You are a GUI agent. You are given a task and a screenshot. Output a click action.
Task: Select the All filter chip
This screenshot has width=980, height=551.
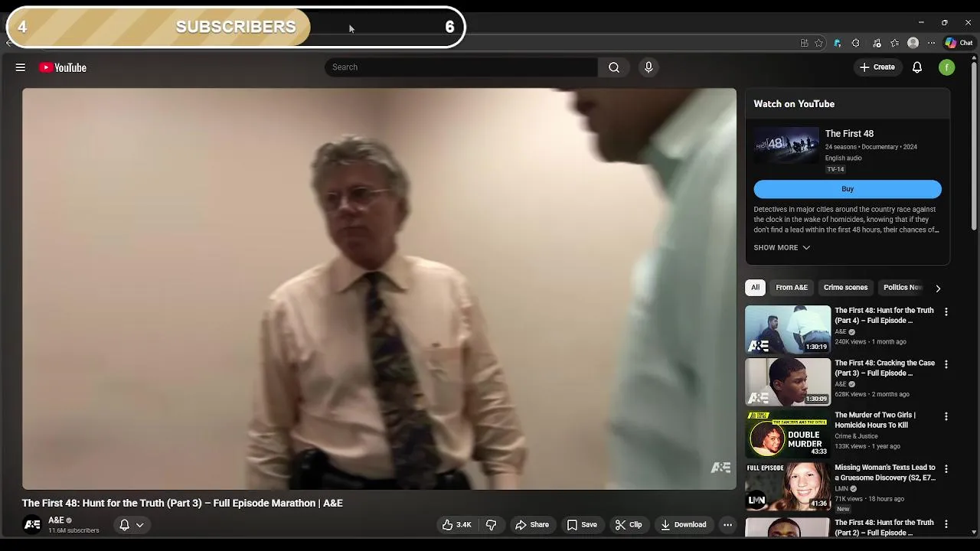click(755, 288)
